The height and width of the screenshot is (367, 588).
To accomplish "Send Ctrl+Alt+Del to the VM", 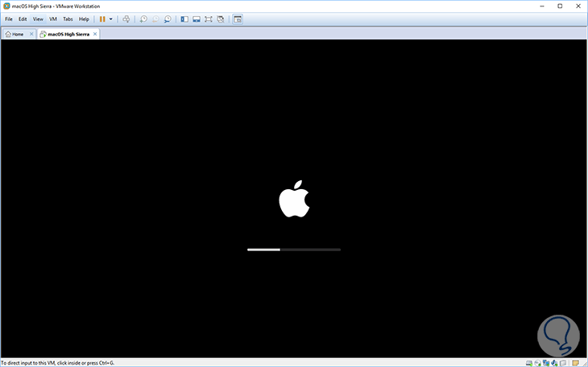I will 126,19.
